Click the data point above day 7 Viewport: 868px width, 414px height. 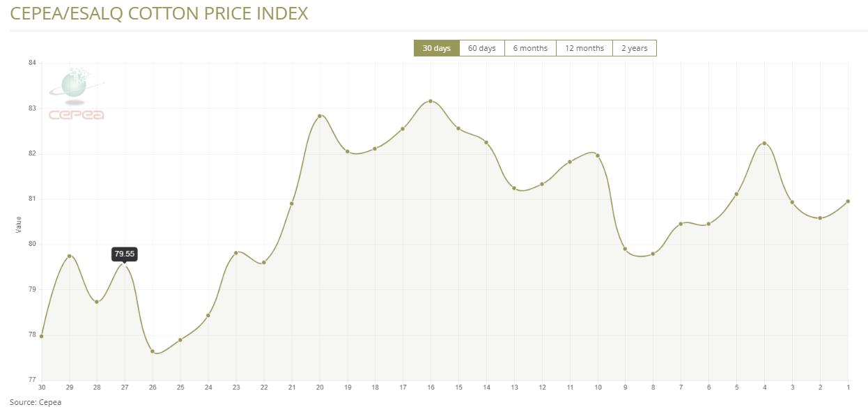681,224
